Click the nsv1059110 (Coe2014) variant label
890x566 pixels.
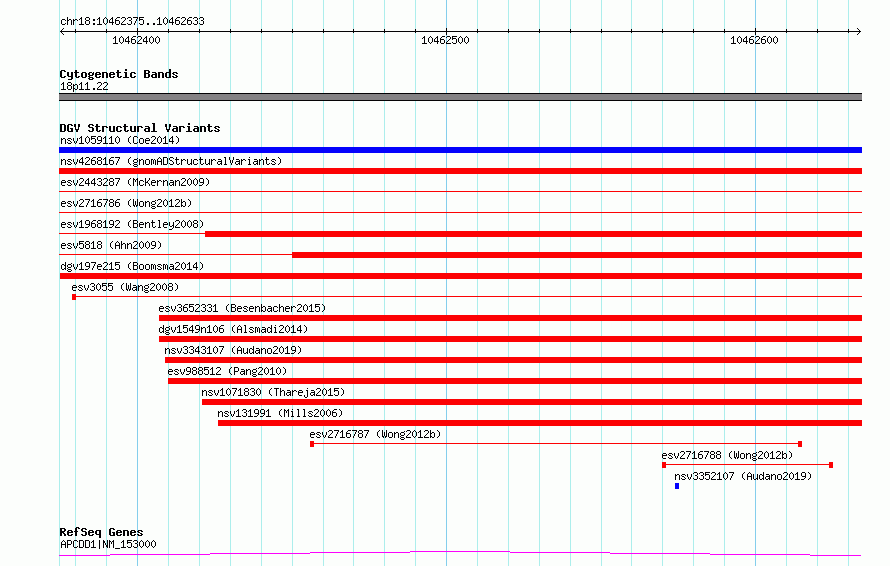pos(120,140)
